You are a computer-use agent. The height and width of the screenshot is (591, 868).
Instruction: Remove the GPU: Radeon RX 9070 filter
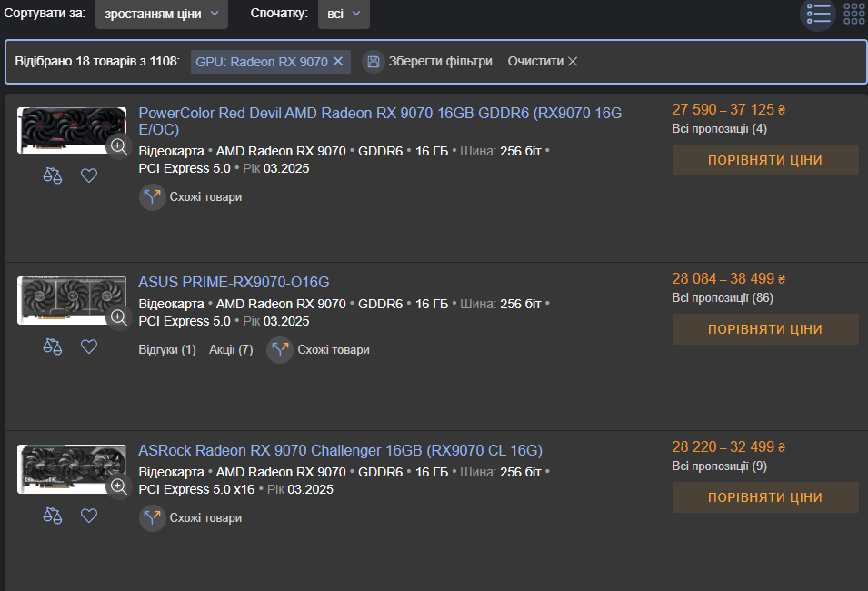pyautogui.click(x=338, y=62)
